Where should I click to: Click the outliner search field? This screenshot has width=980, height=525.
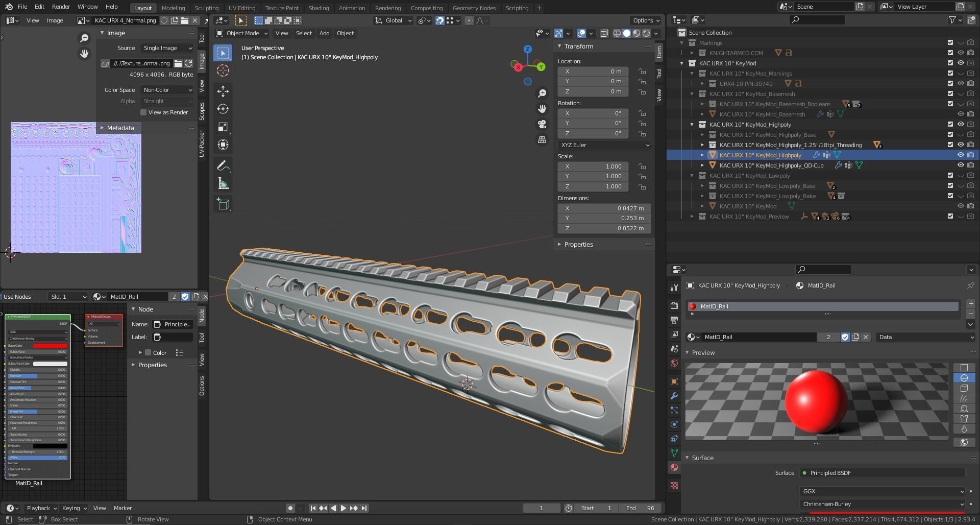coord(817,20)
